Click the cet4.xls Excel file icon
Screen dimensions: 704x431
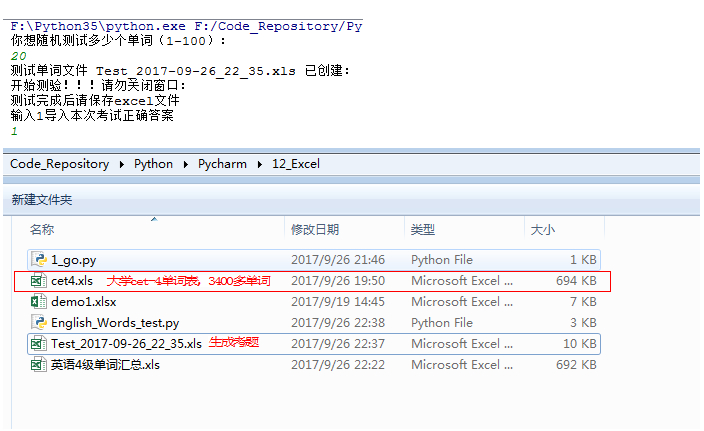(39, 281)
